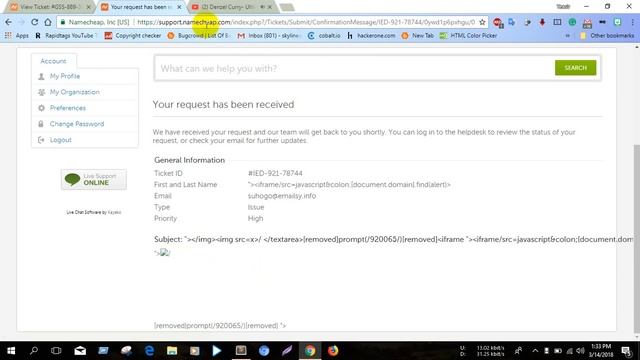
Task: Open Microsoft Edge from the taskbar
Action: pyautogui.click(x=149, y=351)
